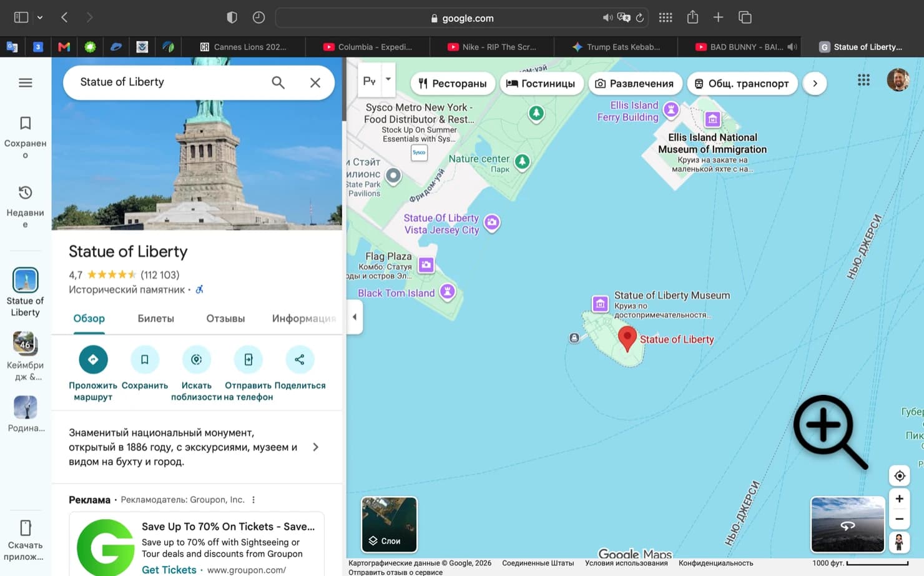Filter by Гостиницы chip

click(542, 84)
